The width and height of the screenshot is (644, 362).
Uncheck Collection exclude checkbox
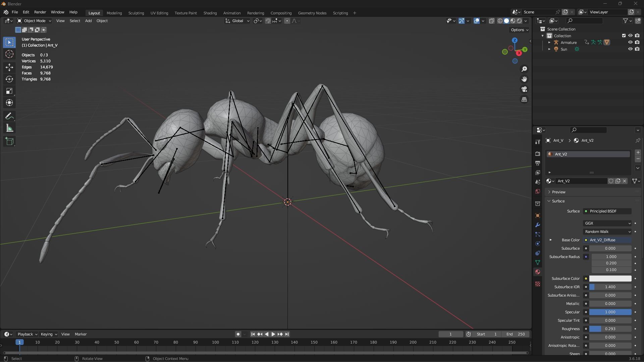pyautogui.click(x=624, y=36)
